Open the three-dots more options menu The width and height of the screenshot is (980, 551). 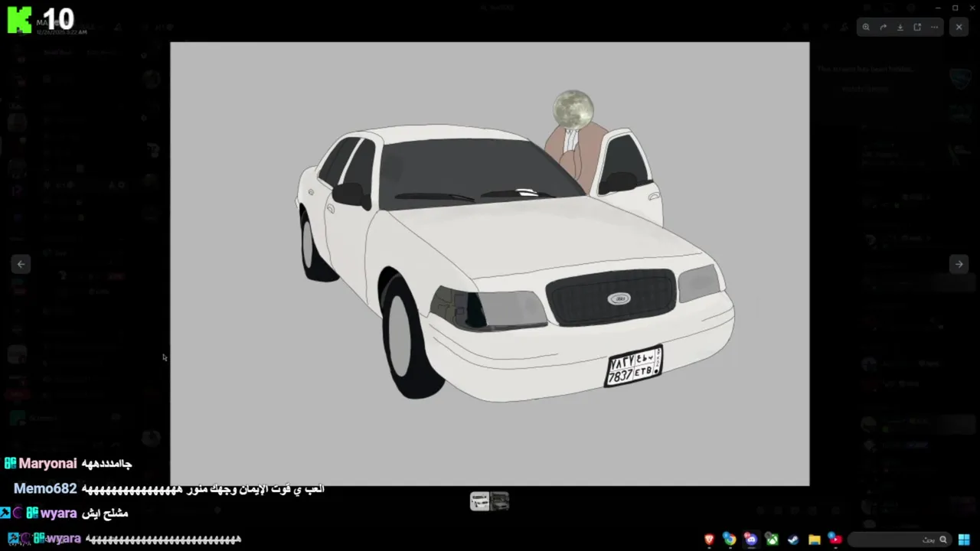click(x=934, y=27)
